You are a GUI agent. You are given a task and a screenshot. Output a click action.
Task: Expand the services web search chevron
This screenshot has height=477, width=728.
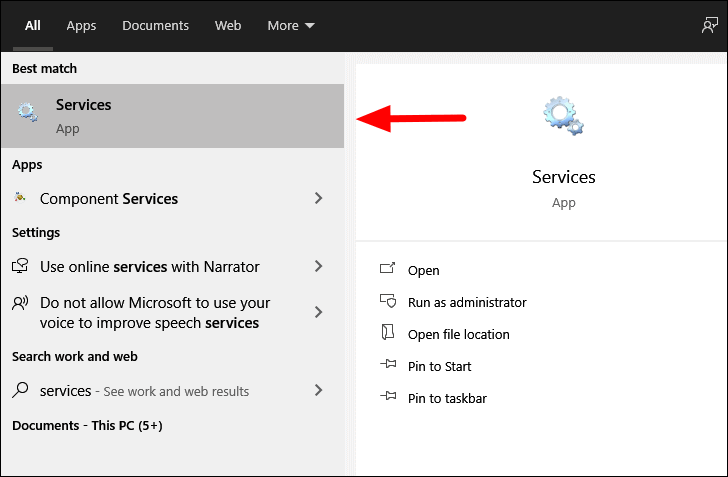click(x=318, y=390)
